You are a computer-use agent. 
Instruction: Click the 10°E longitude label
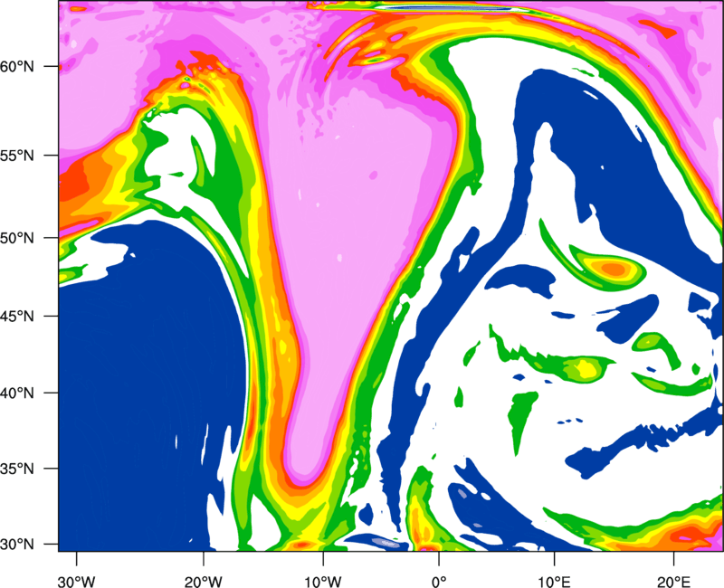(x=554, y=582)
